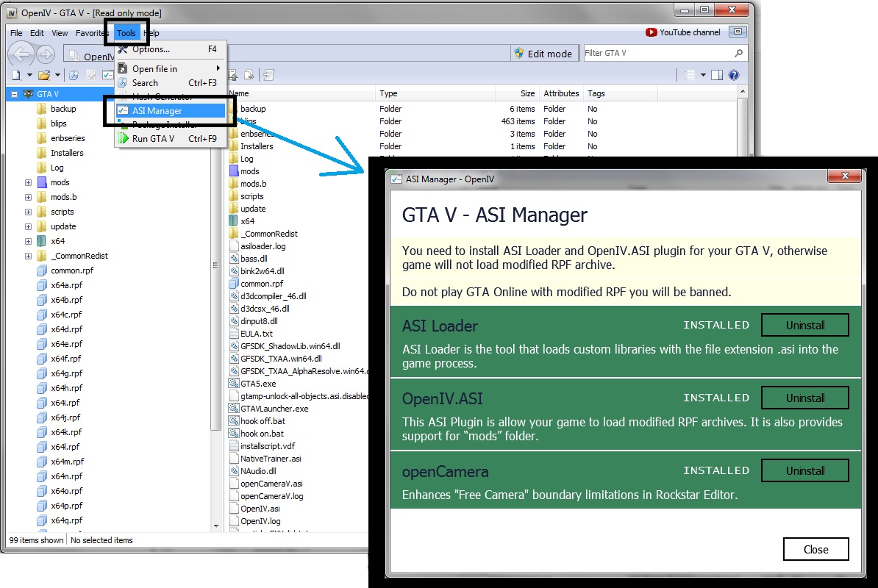Click the Search toolbar icon beside open folder
Viewport: 878px width, 588px height.
pyautogui.click(x=74, y=75)
